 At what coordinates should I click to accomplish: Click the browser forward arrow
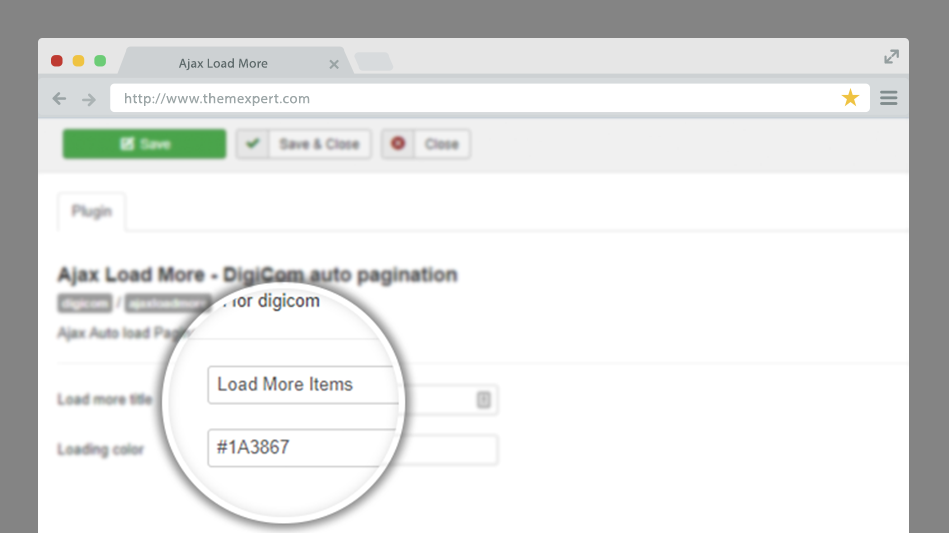click(x=89, y=99)
